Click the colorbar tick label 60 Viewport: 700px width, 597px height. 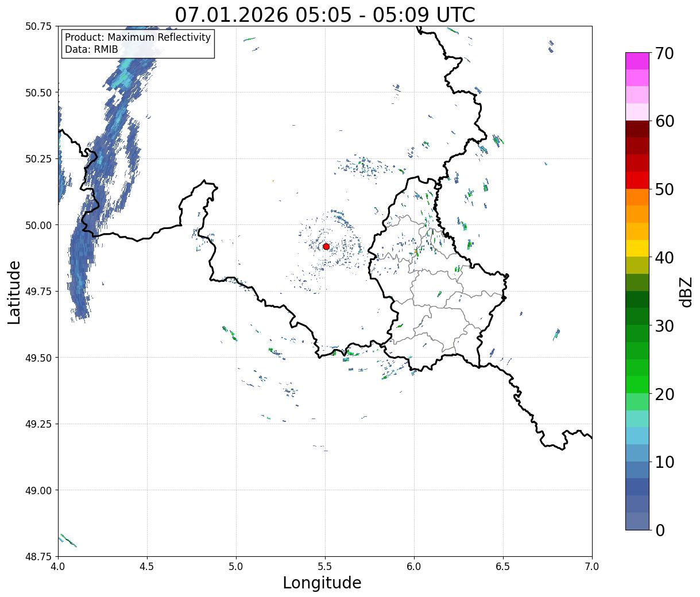[664, 121]
